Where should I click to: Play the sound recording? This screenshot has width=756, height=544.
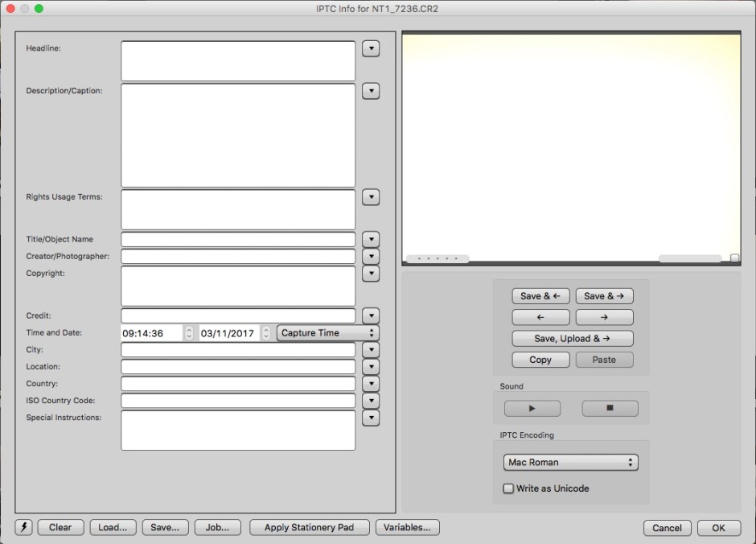[x=532, y=409]
